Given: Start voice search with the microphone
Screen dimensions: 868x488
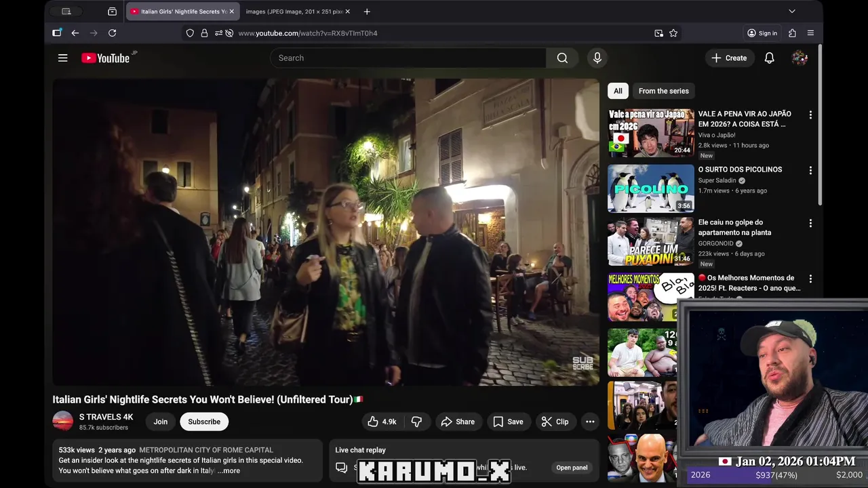Looking at the screenshot, I should point(597,58).
